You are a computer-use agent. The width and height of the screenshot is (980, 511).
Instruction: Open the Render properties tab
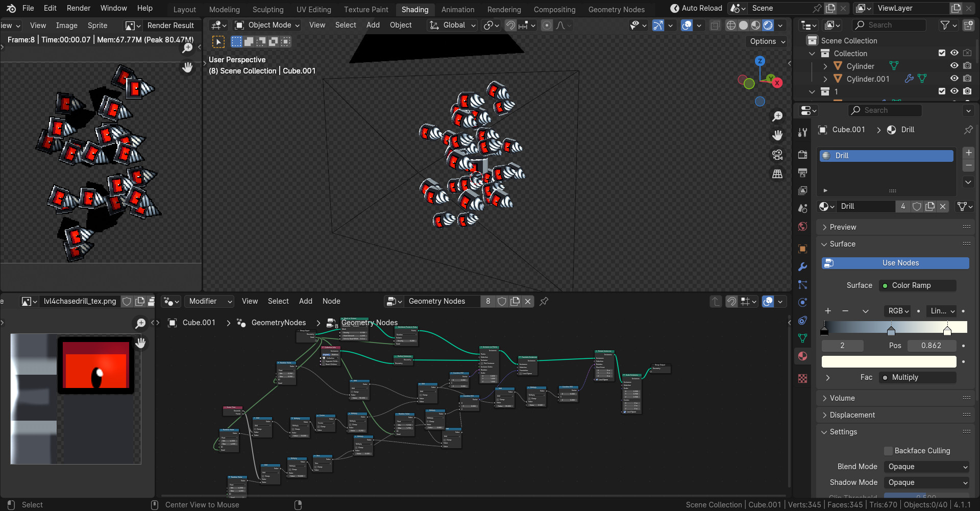point(802,155)
